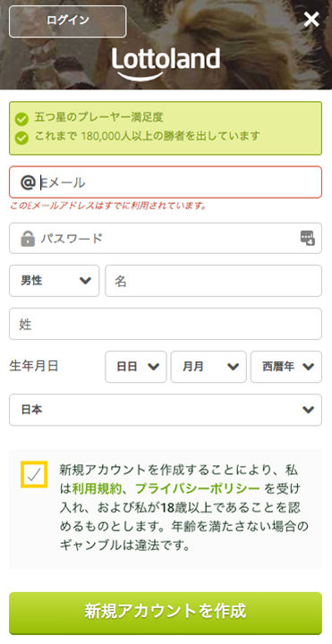The image size is (332, 644).
Task: Open the gender dropdown showing 男性
Action: (55, 281)
